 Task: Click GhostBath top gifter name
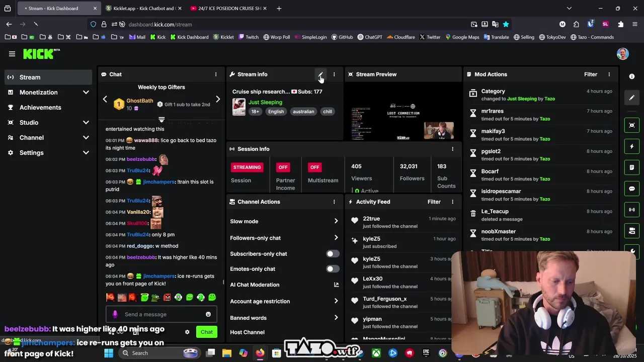pos(140,101)
